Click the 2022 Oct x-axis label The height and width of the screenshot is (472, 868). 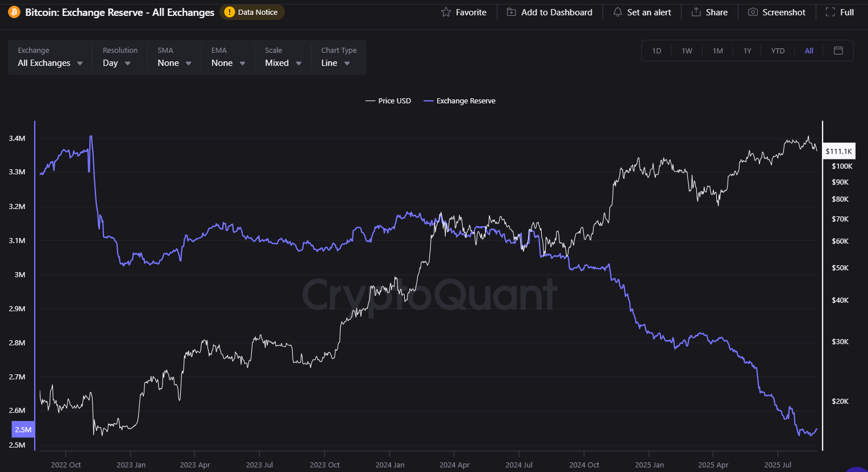coord(66,465)
